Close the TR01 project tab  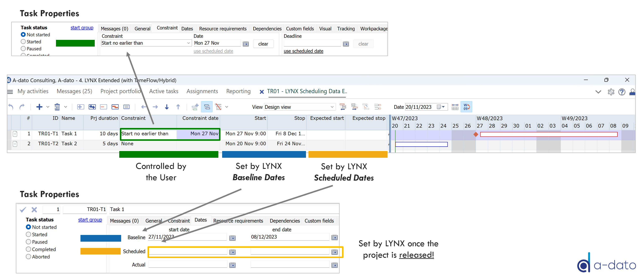[x=262, y=92]
